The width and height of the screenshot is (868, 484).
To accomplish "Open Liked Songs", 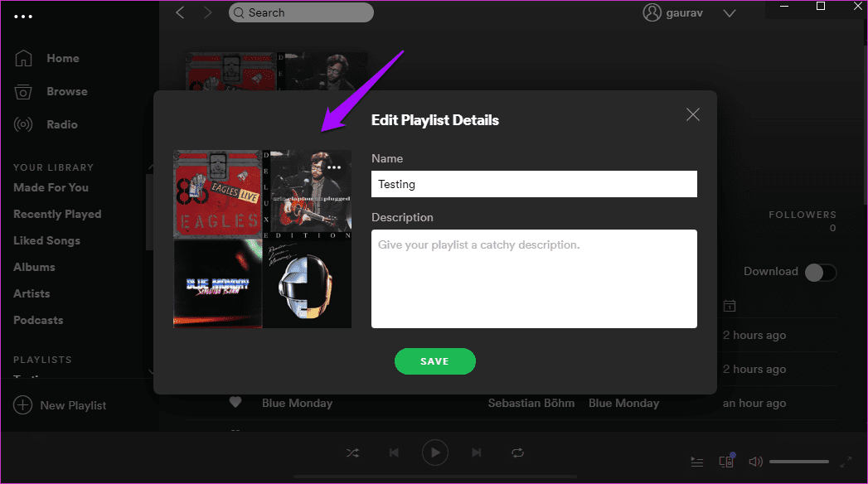I will pos(47,240).
